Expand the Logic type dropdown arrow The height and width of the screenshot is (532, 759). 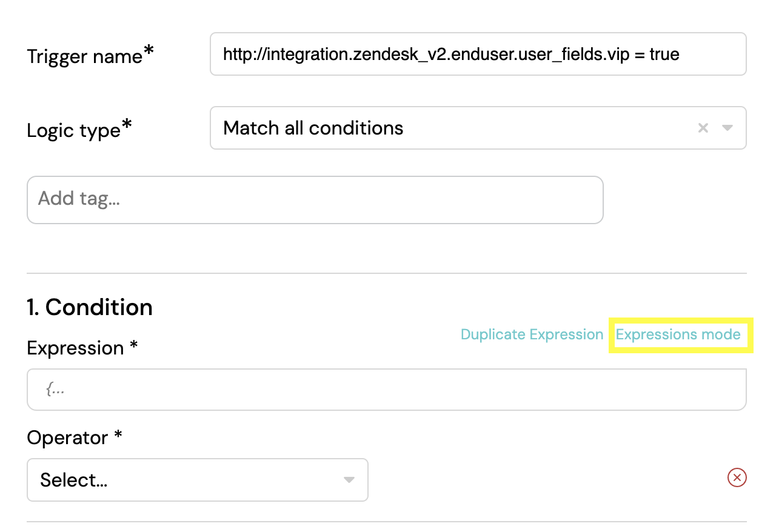[x=727, y=128]
